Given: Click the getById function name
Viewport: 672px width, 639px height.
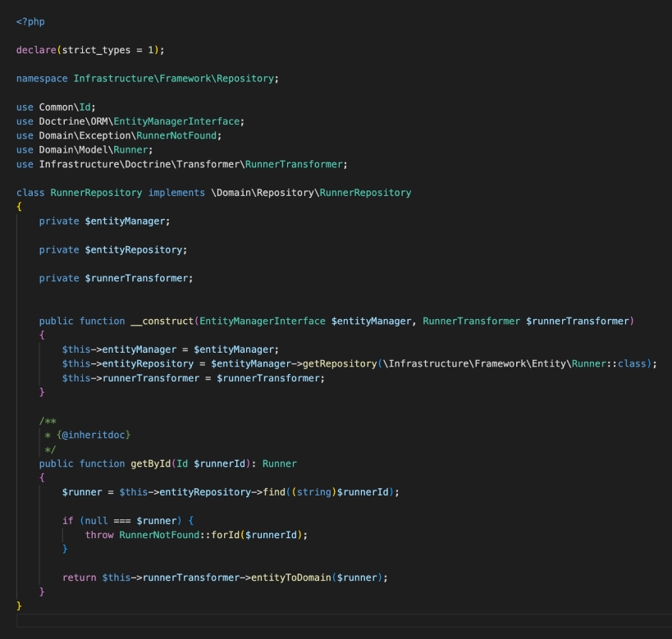Looking at the screenshot, I should [151, 463].
